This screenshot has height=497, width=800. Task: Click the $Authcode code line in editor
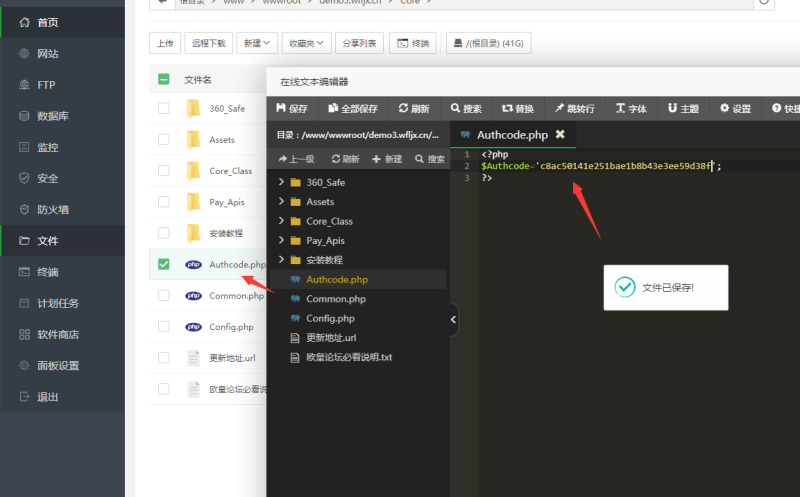coord(602,166)
